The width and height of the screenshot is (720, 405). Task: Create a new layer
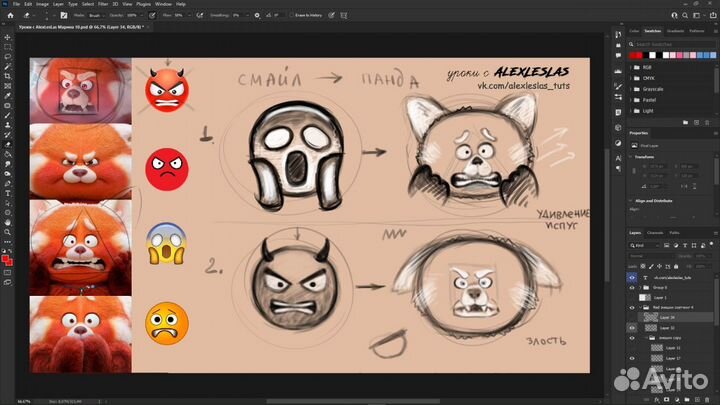pyautogui.click(x=698, y=399)
